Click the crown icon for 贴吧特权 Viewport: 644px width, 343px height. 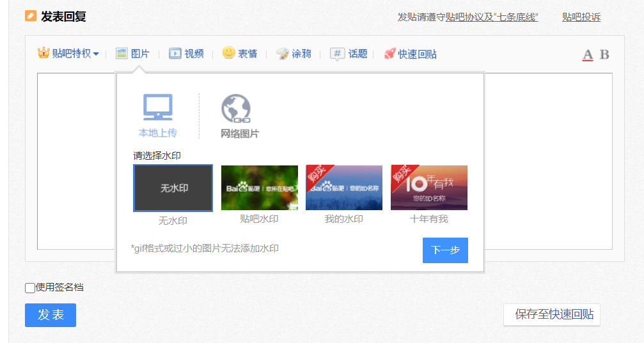(43, 53)
